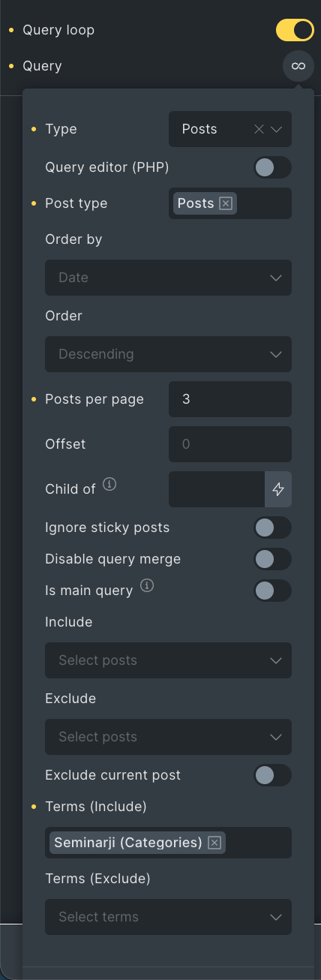The height and width of the screenshot is (980, 321).
Task: Open Terms (Exclude) Select terms dropdown
Action: click(x=168, y=917)
